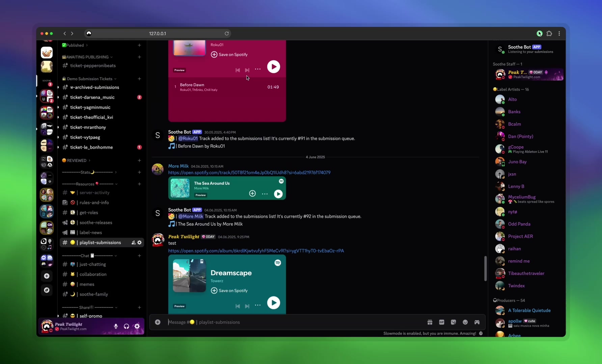Skip to next track in Dreamscape embed
The height and width of the screenshot is (364, 602).
(247, 306)
